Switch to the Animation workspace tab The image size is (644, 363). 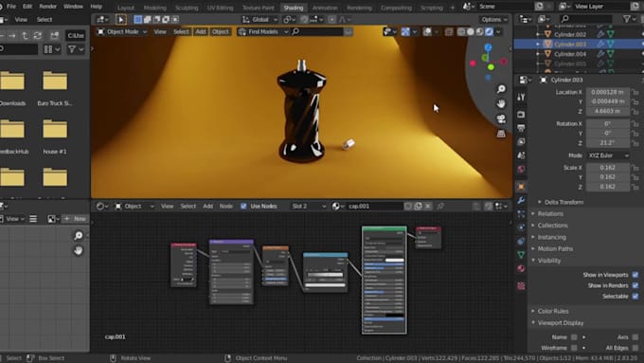(x=325, y=8)
